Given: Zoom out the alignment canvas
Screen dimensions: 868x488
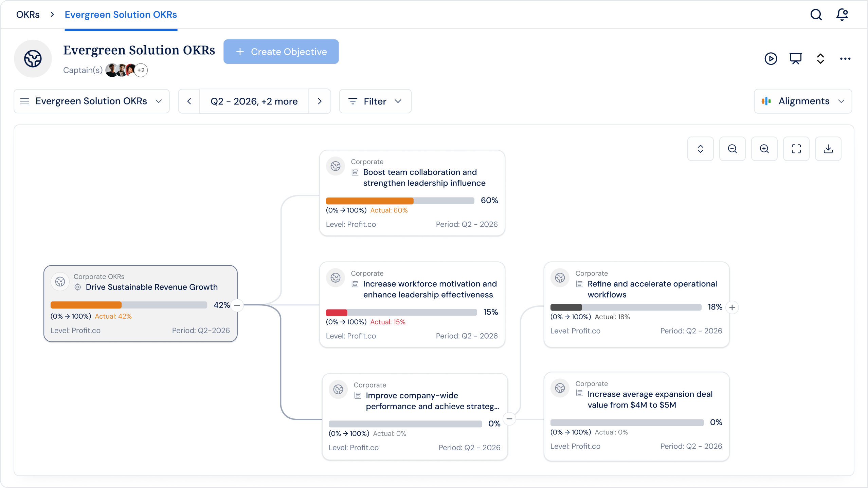Looking at the screenshot, I should pyautogui.click(x=732, y=149).
